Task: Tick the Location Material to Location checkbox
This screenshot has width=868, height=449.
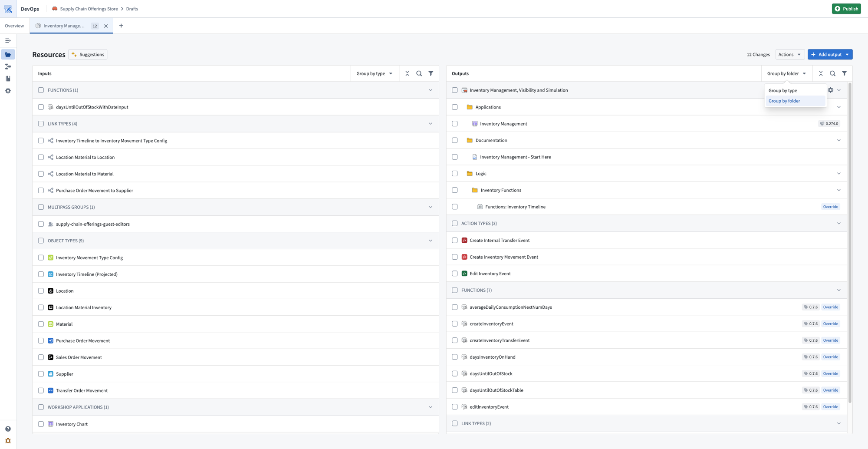Action: tap(41, 157)
